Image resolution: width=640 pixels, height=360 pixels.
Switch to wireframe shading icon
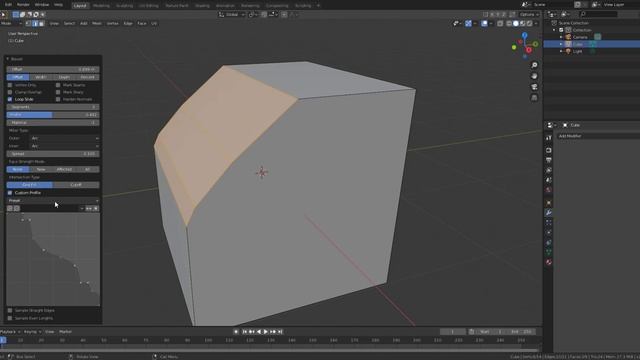coord(509,24)
